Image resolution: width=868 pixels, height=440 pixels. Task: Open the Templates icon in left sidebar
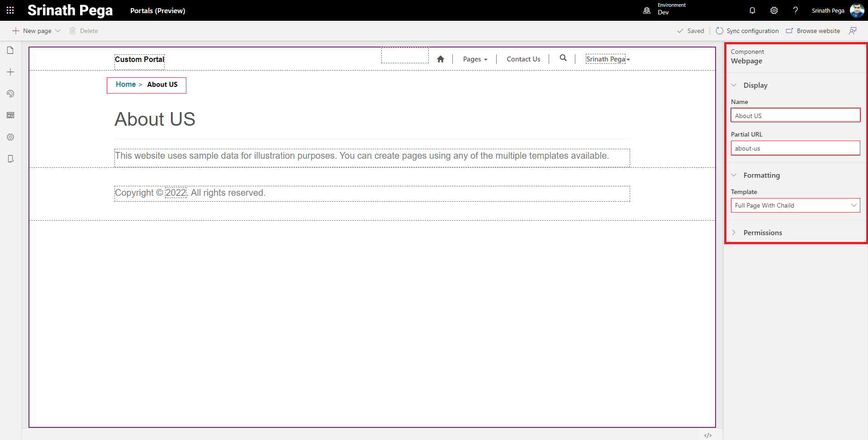(x=10, y=115)
